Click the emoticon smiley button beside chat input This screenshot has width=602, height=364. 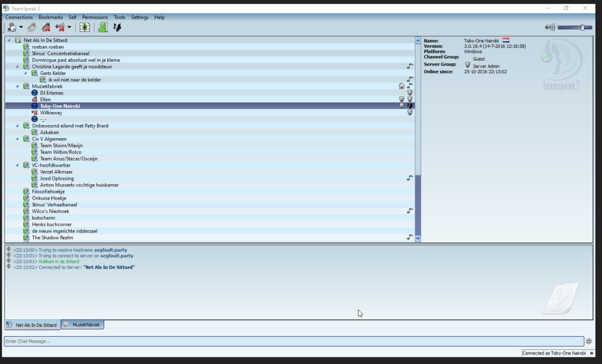point(588,341)
